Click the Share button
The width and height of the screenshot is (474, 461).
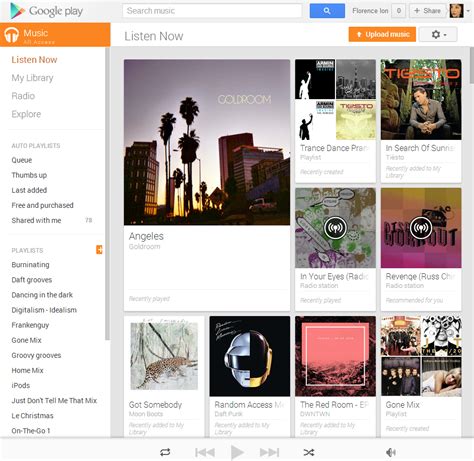pyautogui.click(x=427, y=11)
